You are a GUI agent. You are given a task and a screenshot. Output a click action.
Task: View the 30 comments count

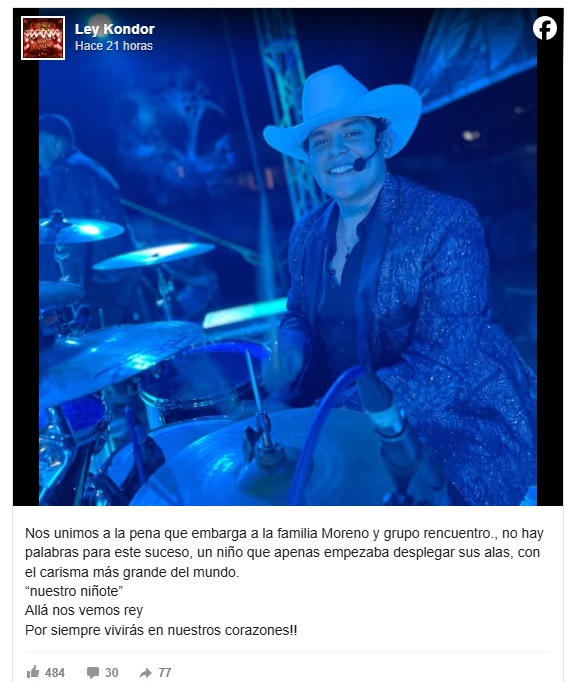click(112, 672)
